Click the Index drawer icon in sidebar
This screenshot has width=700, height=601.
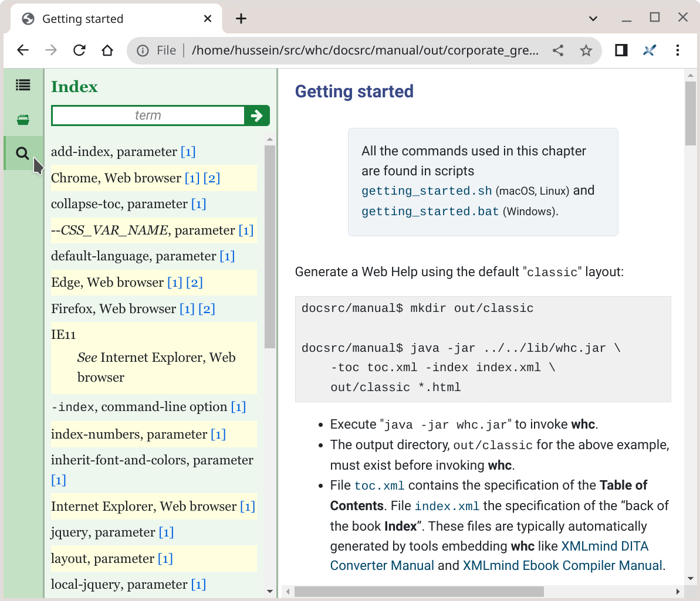click(23, 120)
